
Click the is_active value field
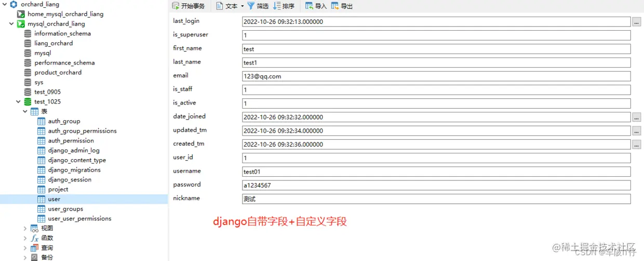[x=436, y=103]
